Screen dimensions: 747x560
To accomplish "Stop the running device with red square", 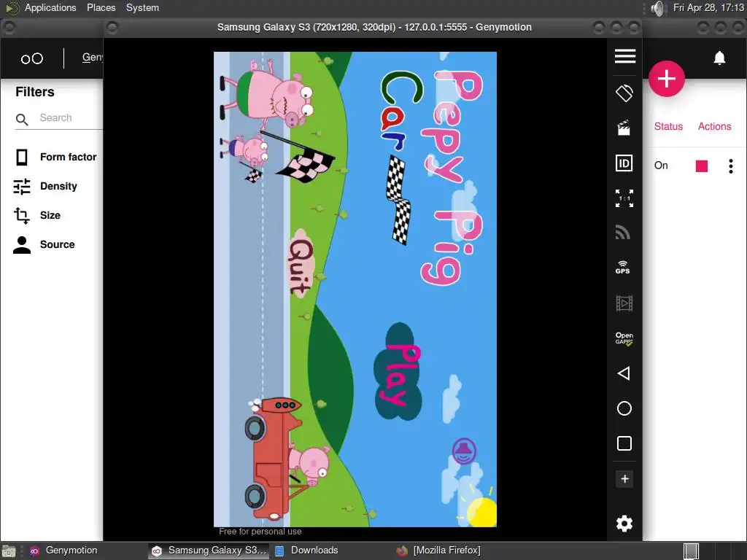I will pyautogui.click(x=701, y=166).
